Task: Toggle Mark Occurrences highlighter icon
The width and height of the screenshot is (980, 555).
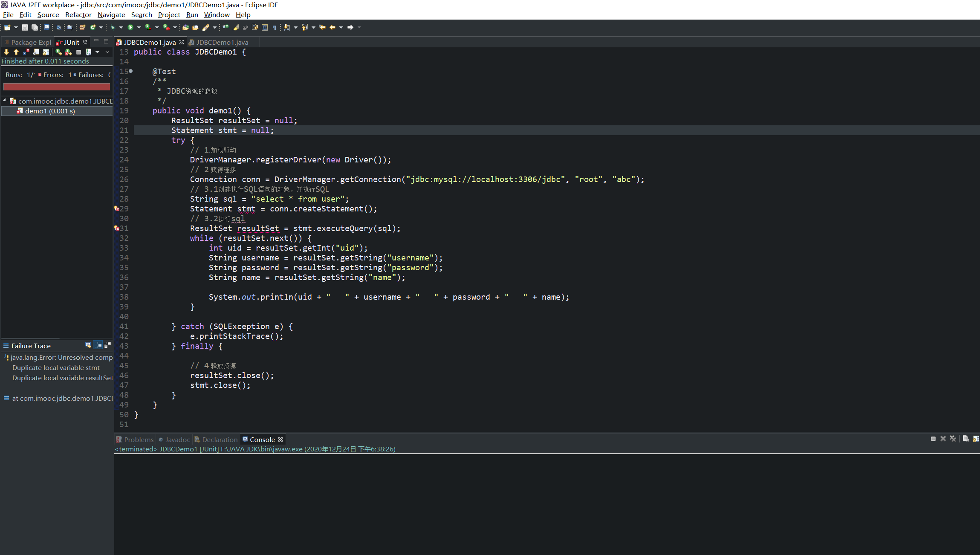Action: point(235,27)
